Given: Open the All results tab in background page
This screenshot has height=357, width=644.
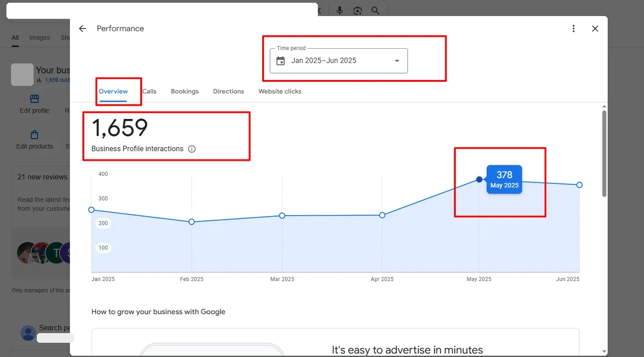Looking at the screenshot, I should click(x=15, y=38).
